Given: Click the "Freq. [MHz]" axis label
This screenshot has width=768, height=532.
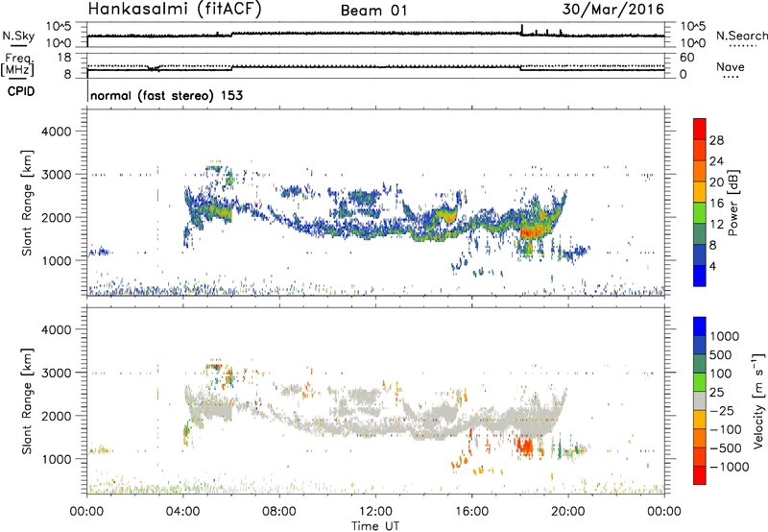Looking at the screenshot, I should pyautogui.click(x=19, y=64).
